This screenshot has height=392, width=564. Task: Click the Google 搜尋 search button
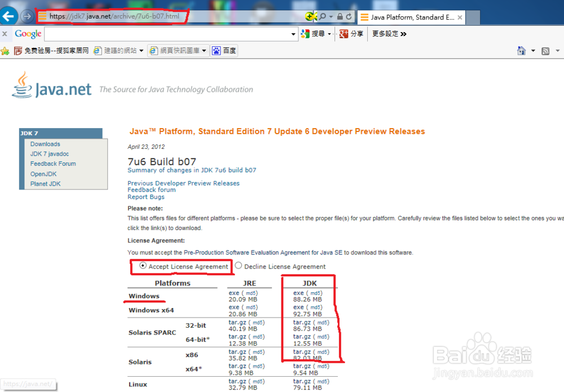pyautogui.click(x=313, y=34)
